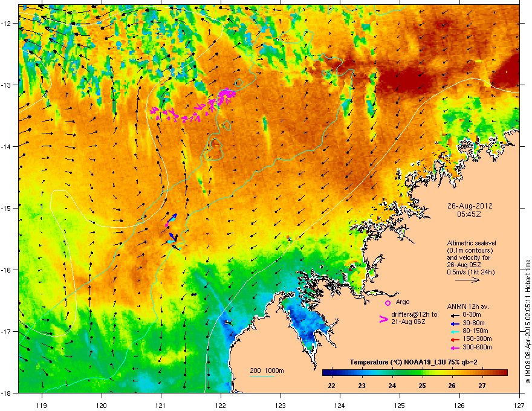Click the '21-Aug 06Z' legend text
Viewport: 532px width, 411px height.
408,322
